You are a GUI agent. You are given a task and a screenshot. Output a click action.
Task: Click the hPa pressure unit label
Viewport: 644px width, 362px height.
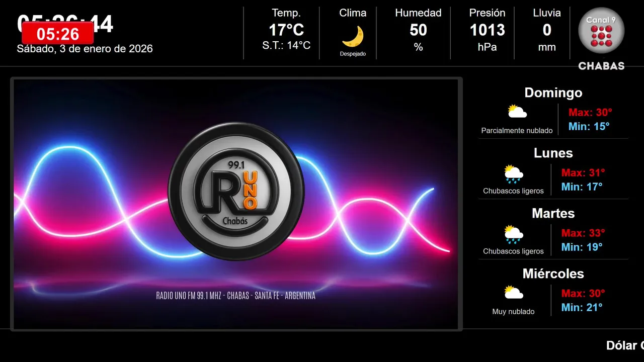[x=487, y=47]
